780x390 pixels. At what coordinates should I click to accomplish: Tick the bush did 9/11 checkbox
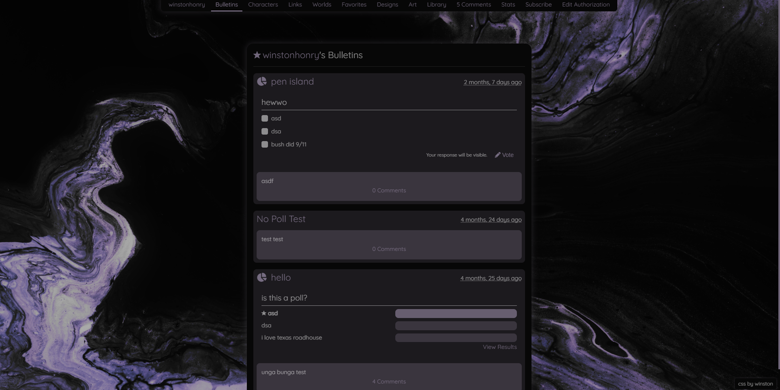pos(265,144)
